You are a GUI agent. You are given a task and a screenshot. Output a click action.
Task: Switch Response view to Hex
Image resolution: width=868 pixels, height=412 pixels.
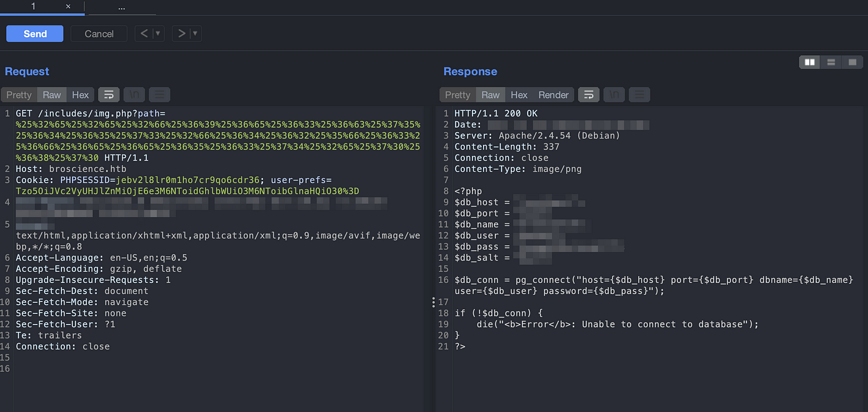(519, 95)
